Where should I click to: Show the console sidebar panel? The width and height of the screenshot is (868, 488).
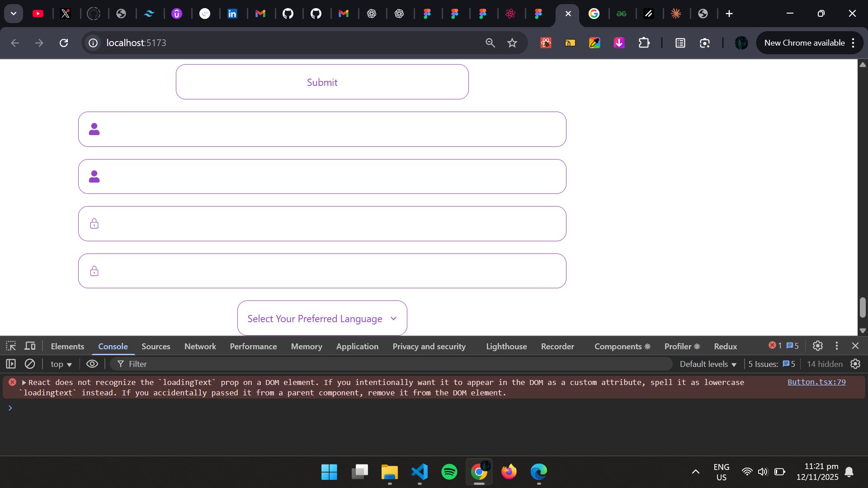click(x=11, y=364)
